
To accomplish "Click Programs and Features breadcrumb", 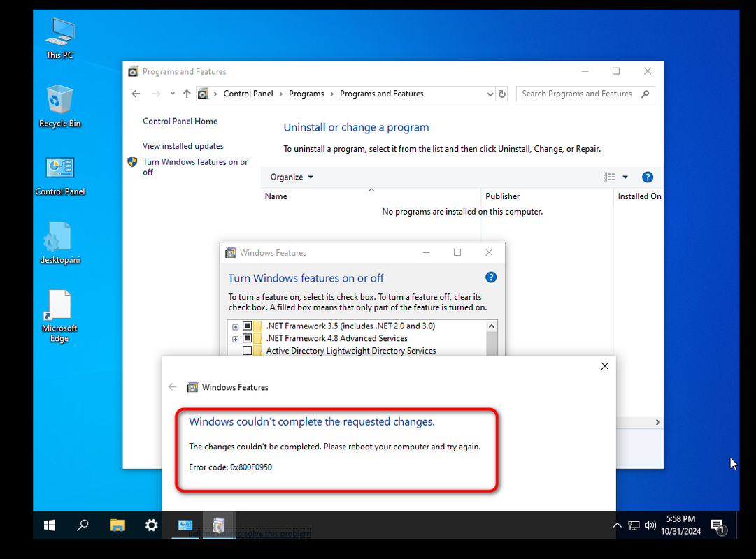I will click(381, 94).
